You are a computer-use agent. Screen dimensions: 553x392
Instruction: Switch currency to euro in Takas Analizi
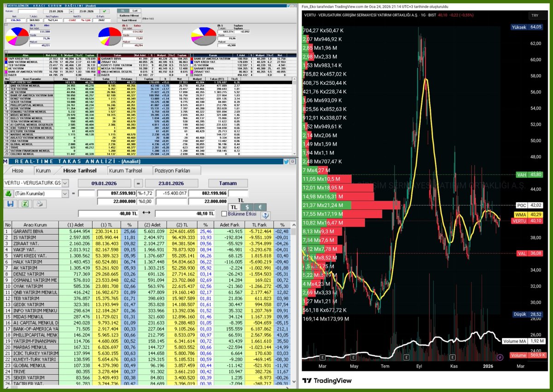coord(259,207)
